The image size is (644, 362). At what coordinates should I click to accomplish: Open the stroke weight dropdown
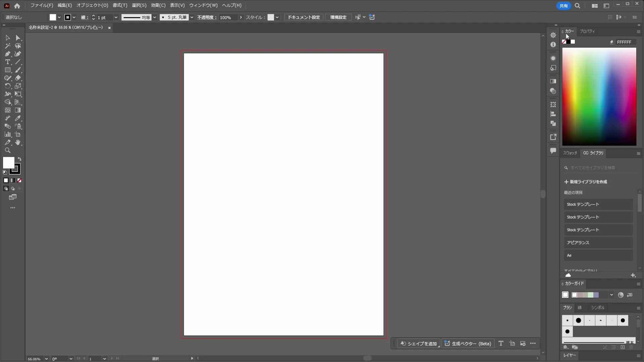tap(116, 17)
